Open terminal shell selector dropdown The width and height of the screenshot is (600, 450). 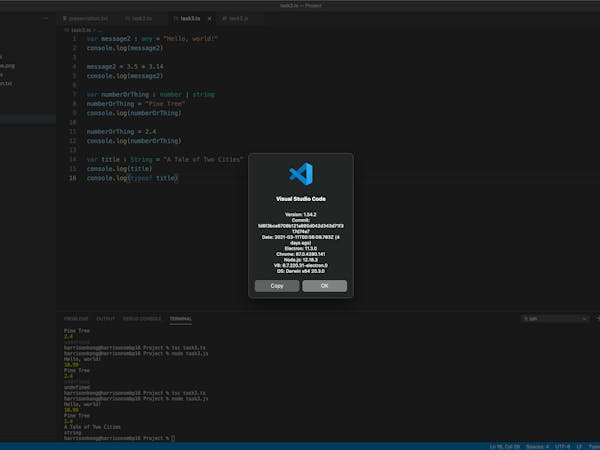point(554,318)
